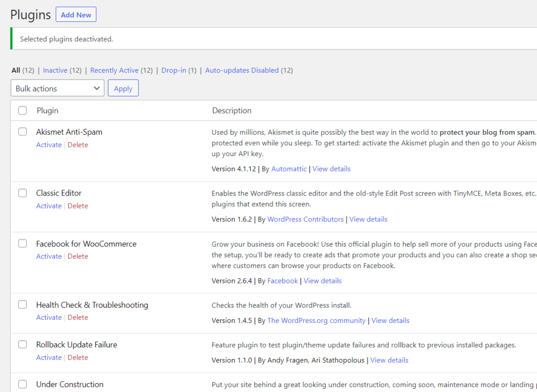Open the Automattic author link
This screenshot has width=537, height=392.
(x=289, y=169)
